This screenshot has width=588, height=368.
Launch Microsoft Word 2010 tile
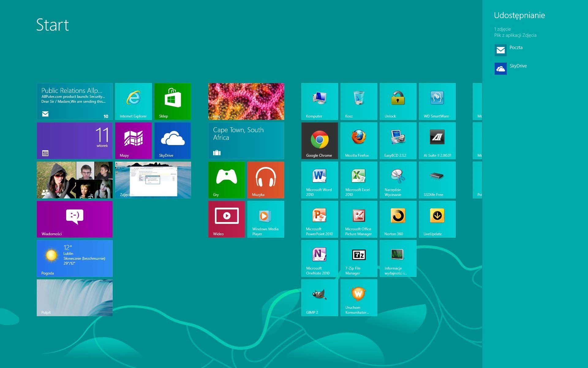320,180
